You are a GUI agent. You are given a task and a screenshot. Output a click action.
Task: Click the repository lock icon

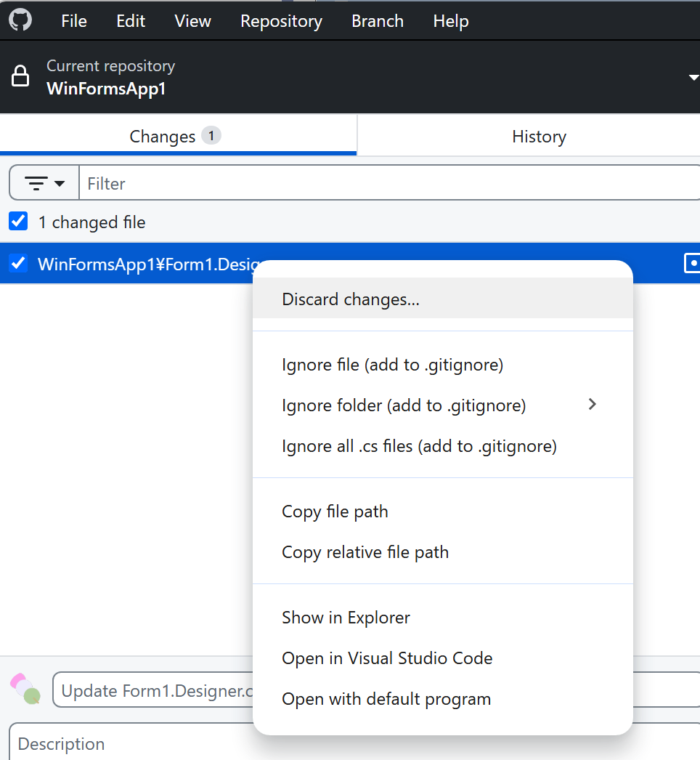point(20,76)
